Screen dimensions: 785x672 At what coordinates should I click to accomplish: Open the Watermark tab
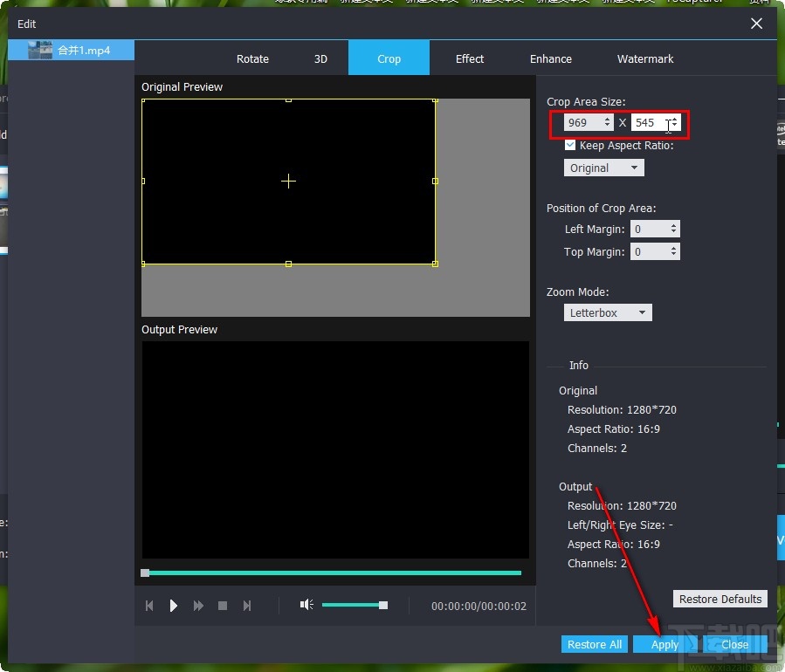coord(645,58)
